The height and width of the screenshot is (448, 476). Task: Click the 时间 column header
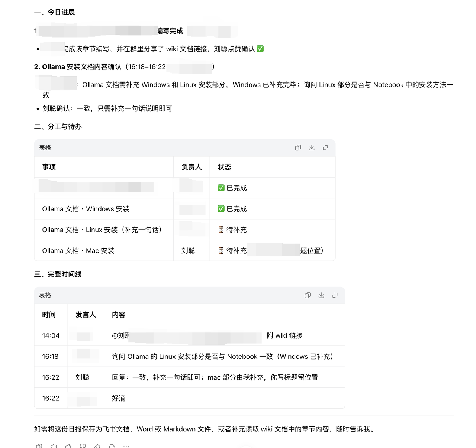(49, 315)
